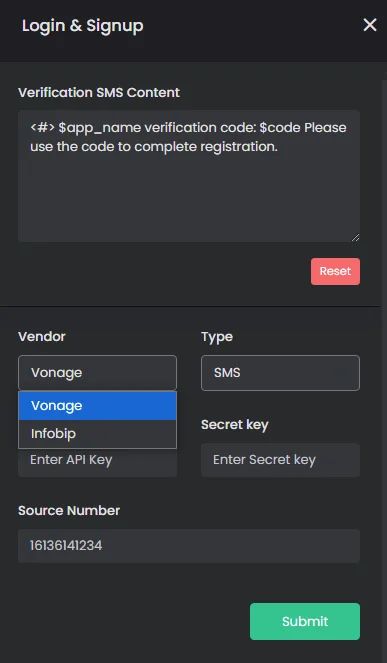Screen dimensions: 387x663
Task: Click the Vendor field label
Action: click(x=42, y=337)
